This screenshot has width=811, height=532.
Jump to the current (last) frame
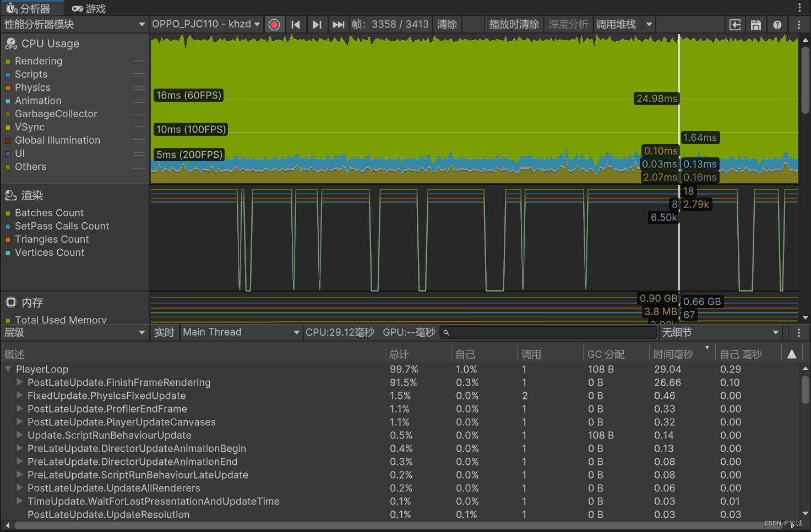coord(338,24)
